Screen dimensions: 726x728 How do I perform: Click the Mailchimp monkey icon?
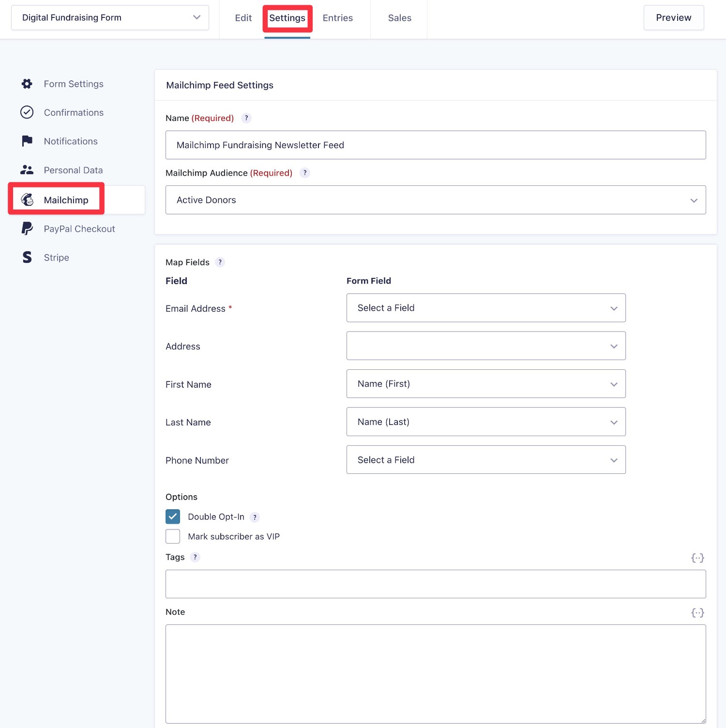point(27,199)
